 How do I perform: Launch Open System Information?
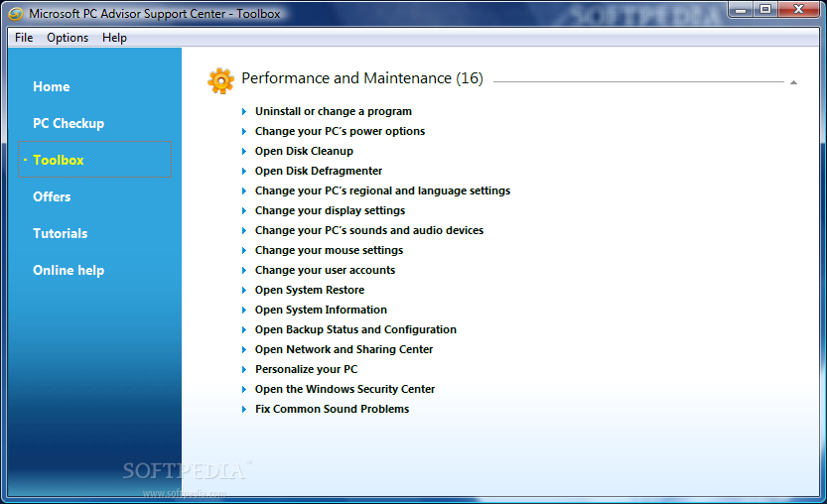coord(321,310)
